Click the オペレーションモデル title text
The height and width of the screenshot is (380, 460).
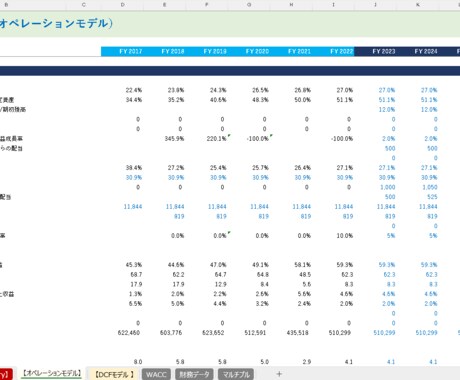tap(56, 23)
